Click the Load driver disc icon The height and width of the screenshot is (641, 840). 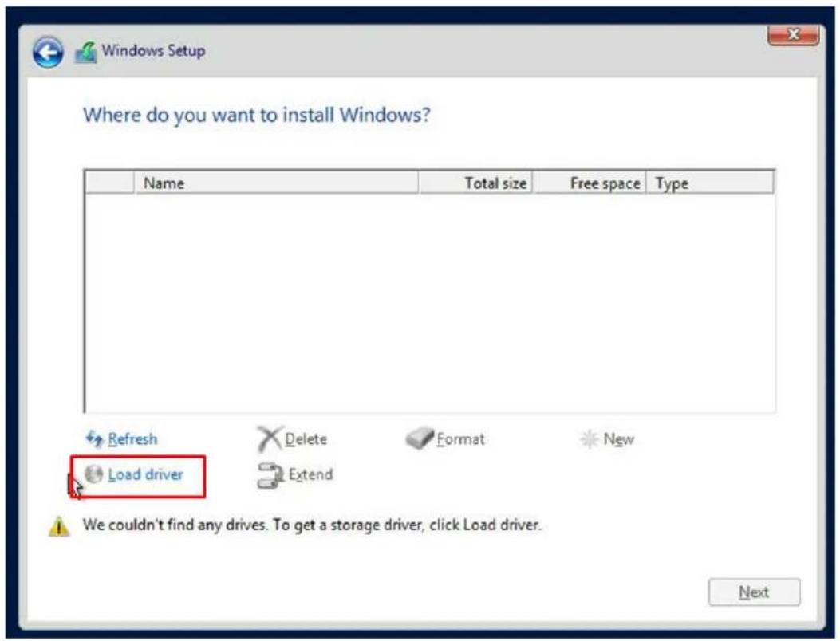[x=94, y=474]
